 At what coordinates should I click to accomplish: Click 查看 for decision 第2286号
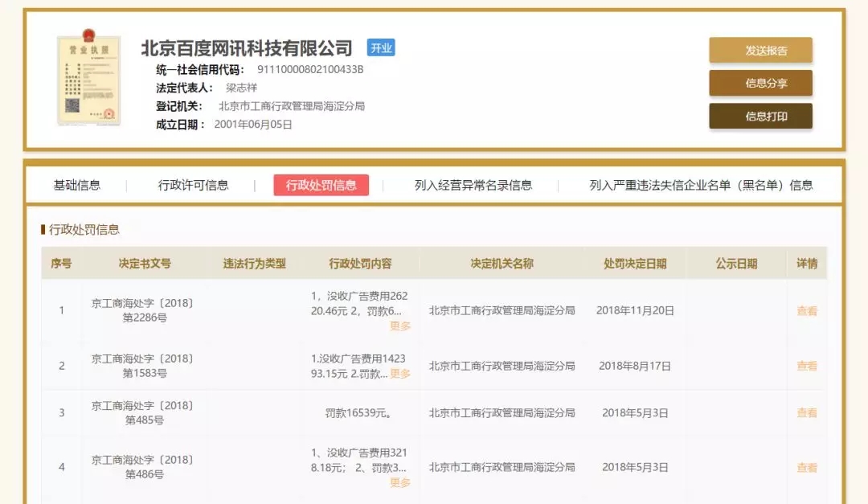click(x=807, y=311)
